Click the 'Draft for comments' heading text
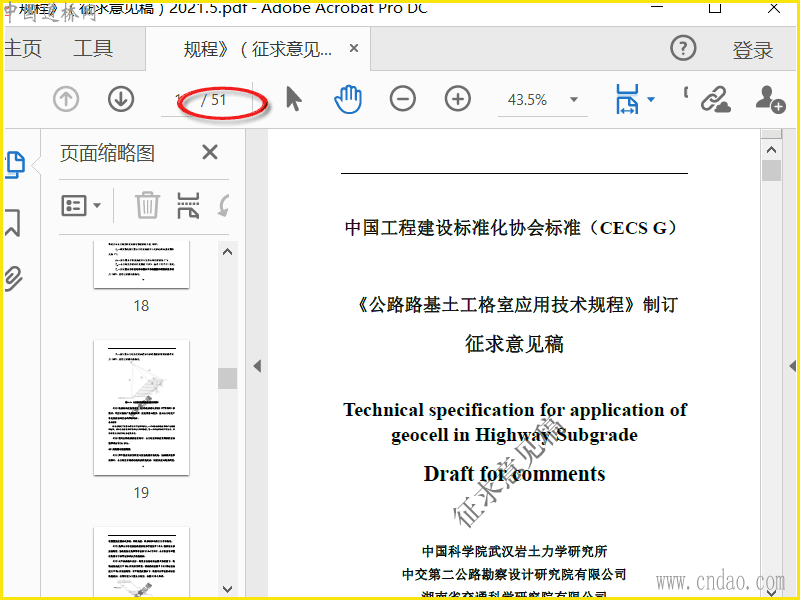The height and width of the screenshot is (600, 800). click(x=514, y=473)
